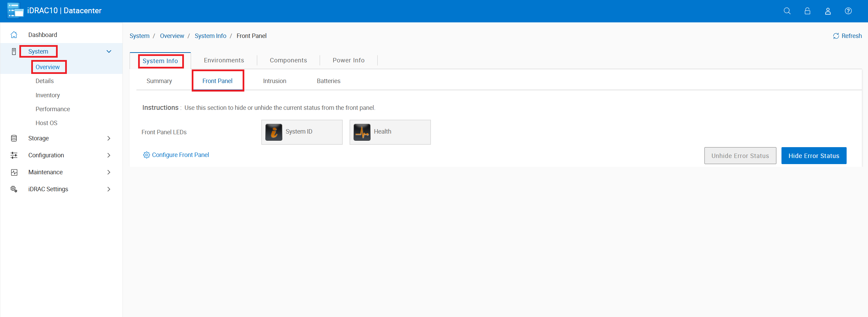Expand the iDRAC Settings menu chevron
The width and height of the screenshot is (868, 317).
tap(109, 189)
